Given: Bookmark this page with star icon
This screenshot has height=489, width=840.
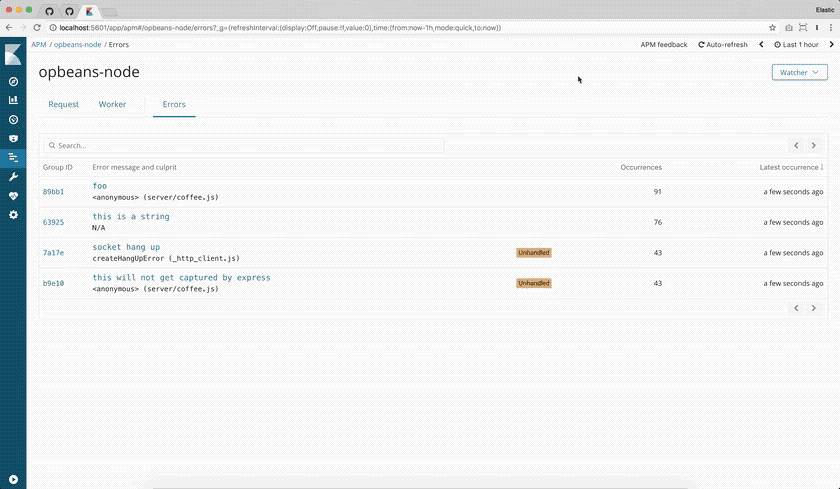Looking at the screenshot, I should [772, 28].
